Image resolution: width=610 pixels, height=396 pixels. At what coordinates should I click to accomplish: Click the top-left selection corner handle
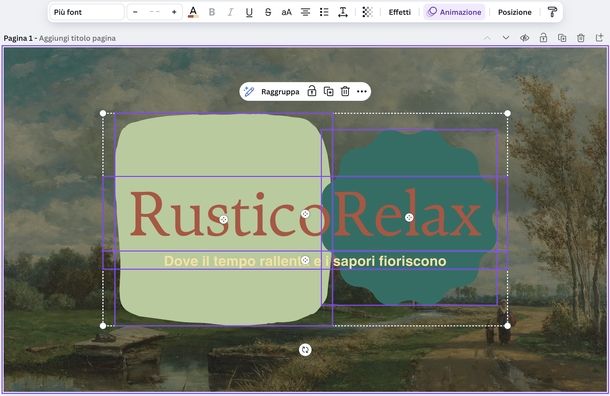tap(103, 113)
